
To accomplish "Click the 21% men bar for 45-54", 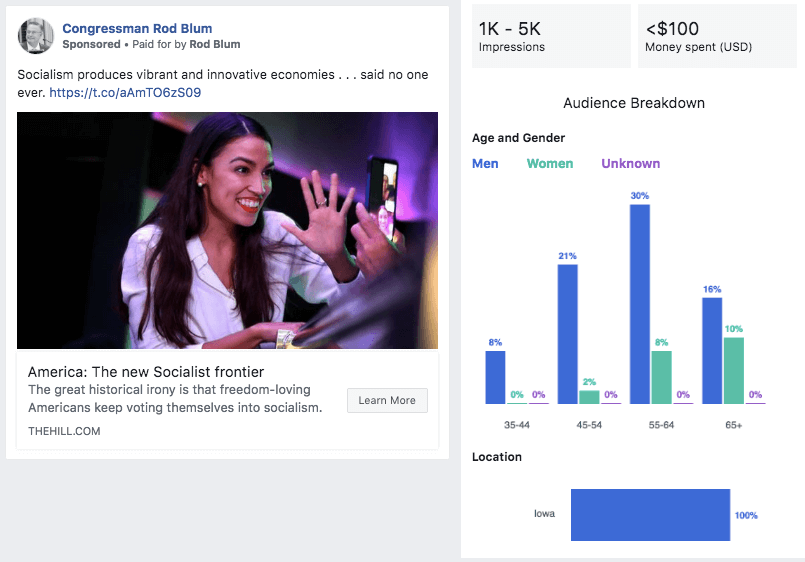I will [x=567, y=334].
